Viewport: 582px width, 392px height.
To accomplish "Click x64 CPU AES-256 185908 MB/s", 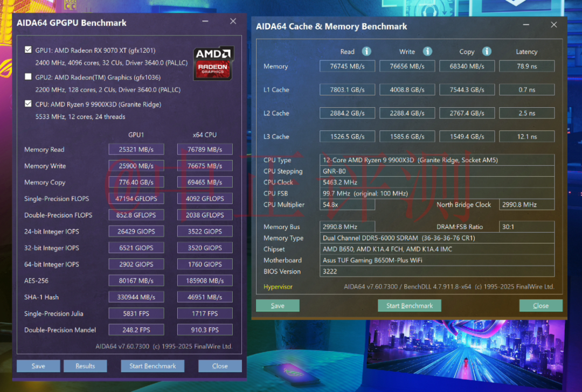I will [x=205, y=281].
